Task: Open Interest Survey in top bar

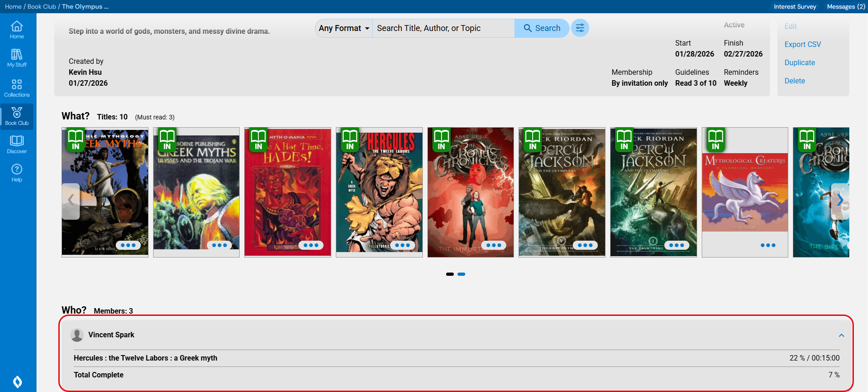Action: 795,6
